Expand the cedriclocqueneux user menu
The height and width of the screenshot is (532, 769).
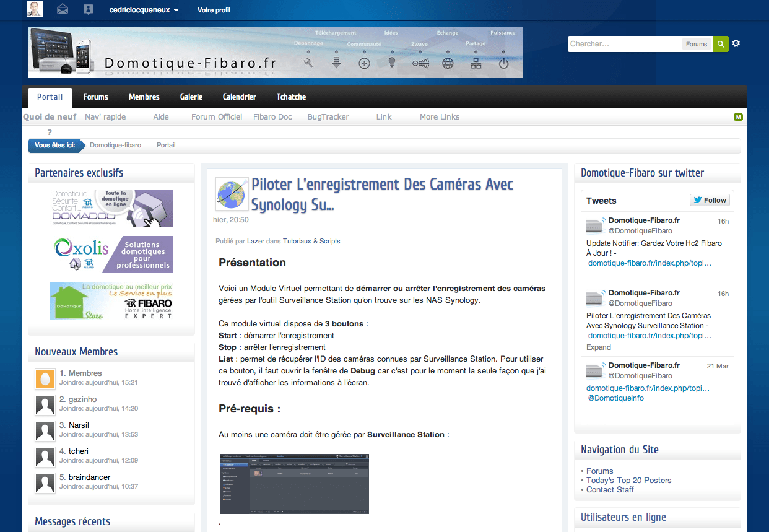(144, 10)
